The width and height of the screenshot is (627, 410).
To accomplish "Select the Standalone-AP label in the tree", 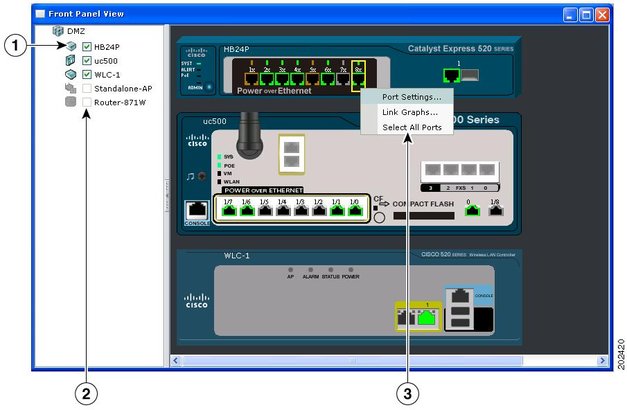I will [123, 88].
